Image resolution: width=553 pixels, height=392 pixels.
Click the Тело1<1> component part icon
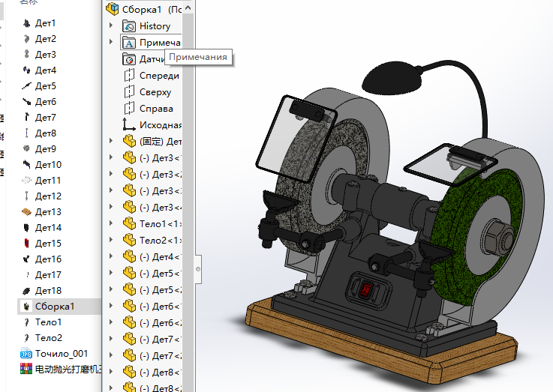pyautogui.click(x=129, y=224)
